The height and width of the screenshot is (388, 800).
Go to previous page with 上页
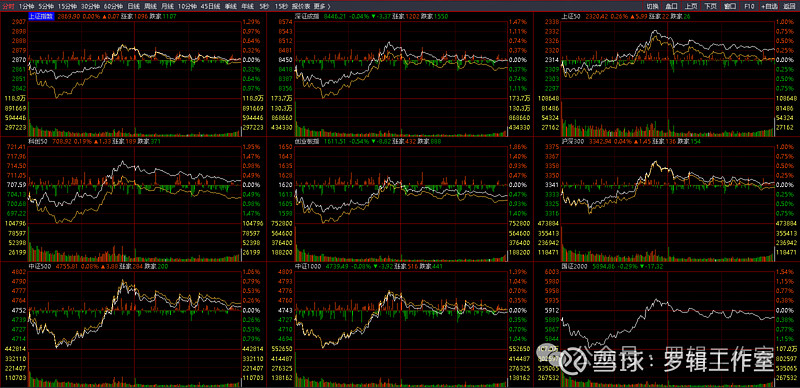(691, 6)
